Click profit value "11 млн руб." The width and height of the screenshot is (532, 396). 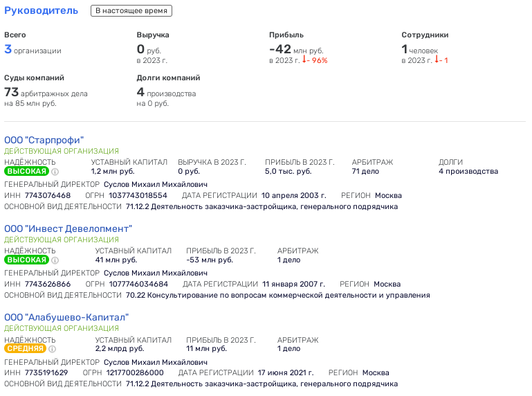(206, 349)
